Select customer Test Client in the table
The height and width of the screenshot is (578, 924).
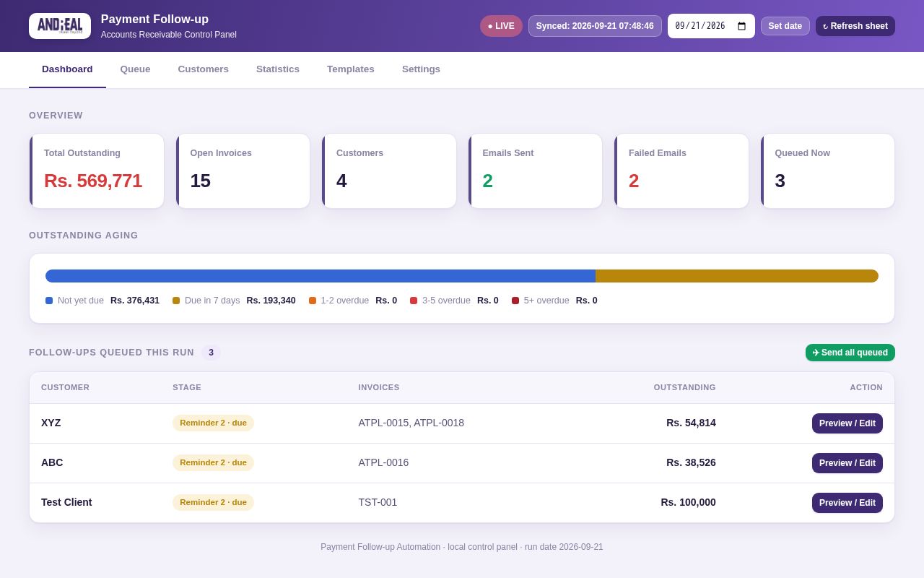coord(66,502)
